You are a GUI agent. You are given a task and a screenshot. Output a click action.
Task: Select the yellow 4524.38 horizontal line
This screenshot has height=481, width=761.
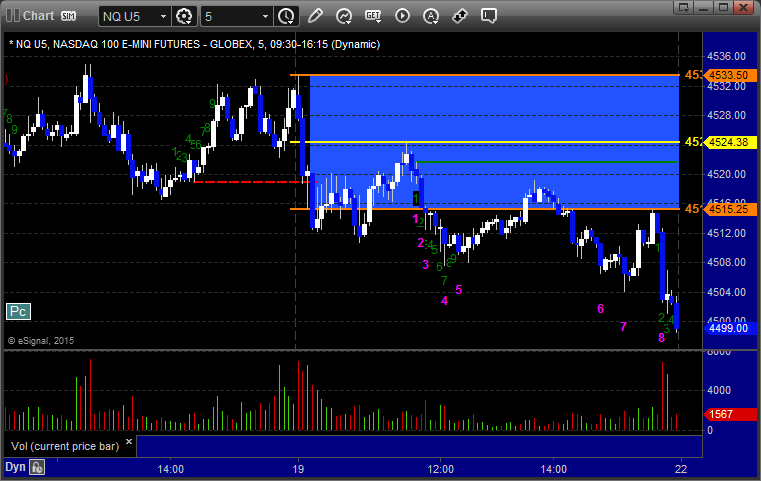point(484,142)
